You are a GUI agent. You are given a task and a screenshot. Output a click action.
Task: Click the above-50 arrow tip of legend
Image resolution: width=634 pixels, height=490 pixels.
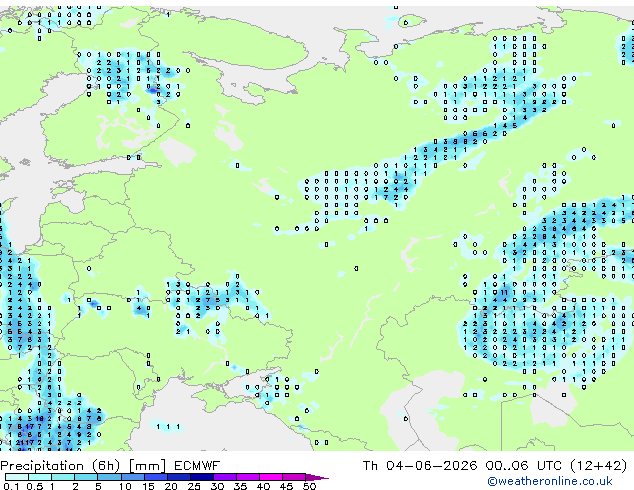317,477
